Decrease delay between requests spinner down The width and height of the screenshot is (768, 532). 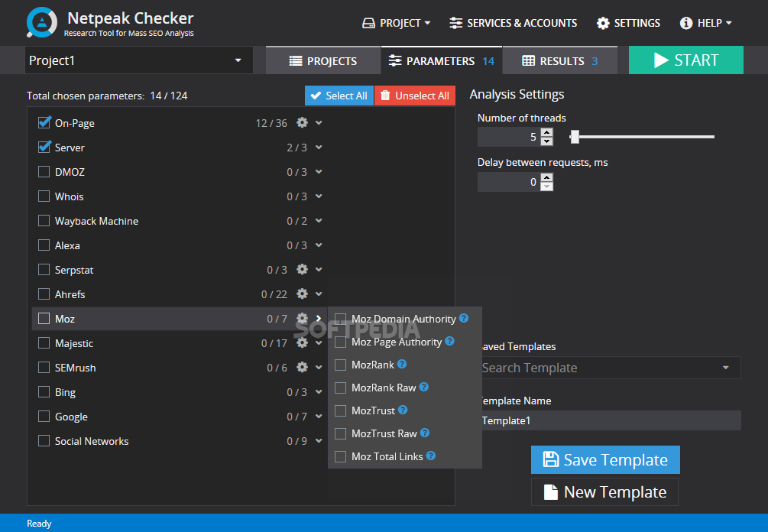547,187
